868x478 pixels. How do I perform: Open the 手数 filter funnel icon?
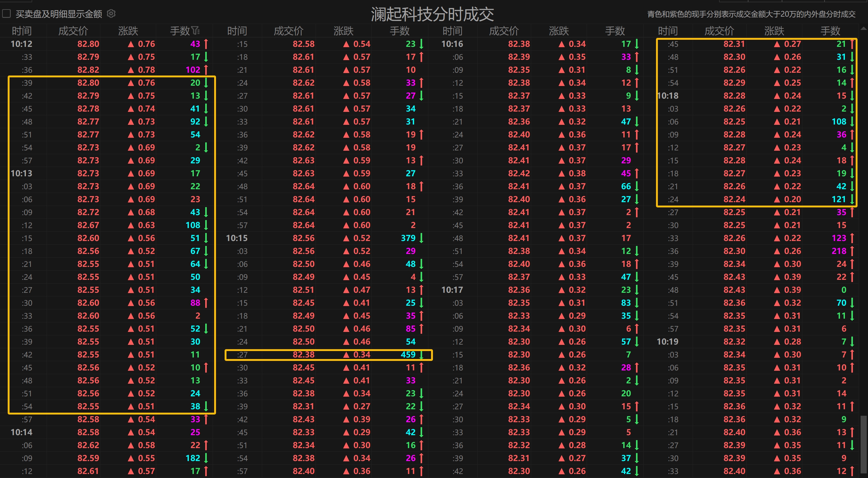pos(195,31)
